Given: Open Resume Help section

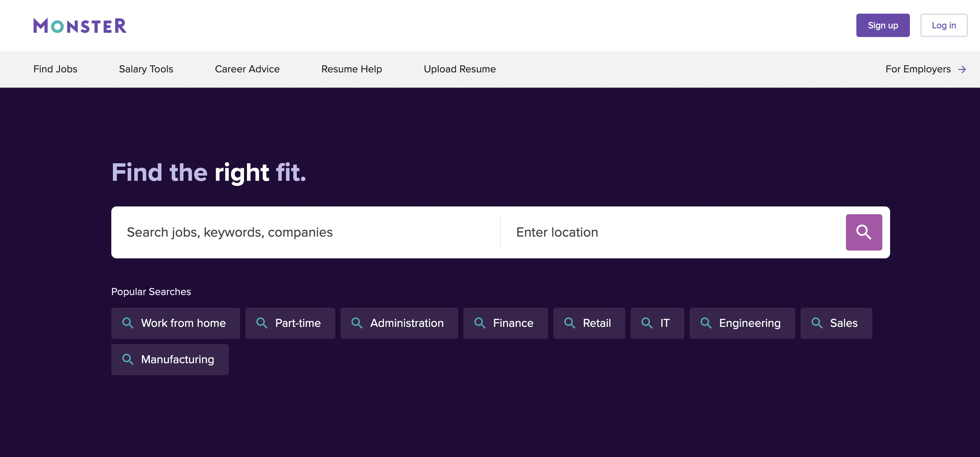Looking at the screenshot, I should (x=351, y=69).
